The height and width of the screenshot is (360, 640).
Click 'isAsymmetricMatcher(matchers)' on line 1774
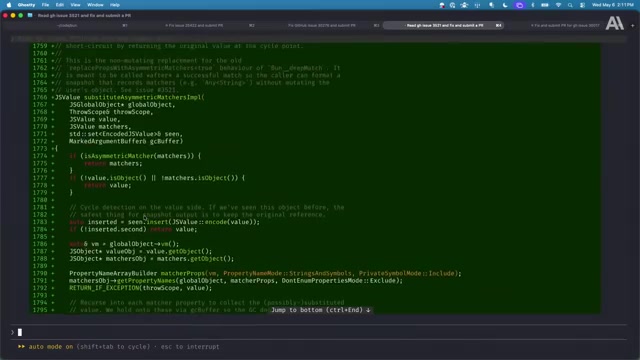pos(139,156)
